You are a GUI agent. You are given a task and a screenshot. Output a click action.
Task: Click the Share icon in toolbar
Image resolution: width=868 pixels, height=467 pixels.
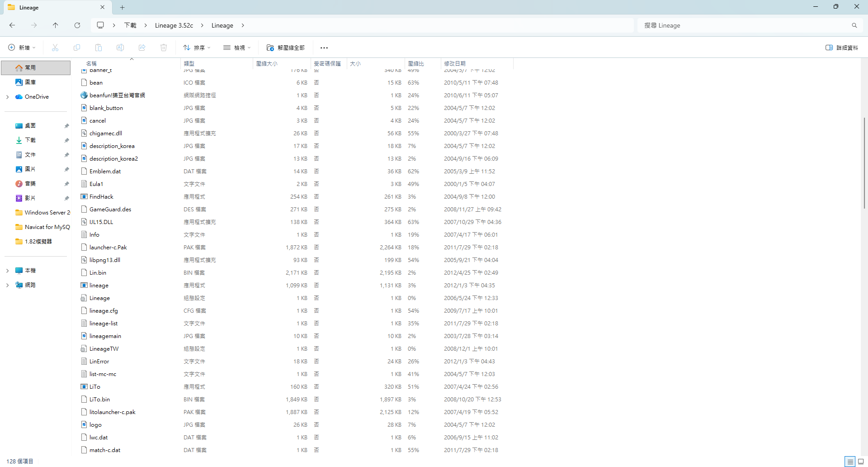coord(142,48)
